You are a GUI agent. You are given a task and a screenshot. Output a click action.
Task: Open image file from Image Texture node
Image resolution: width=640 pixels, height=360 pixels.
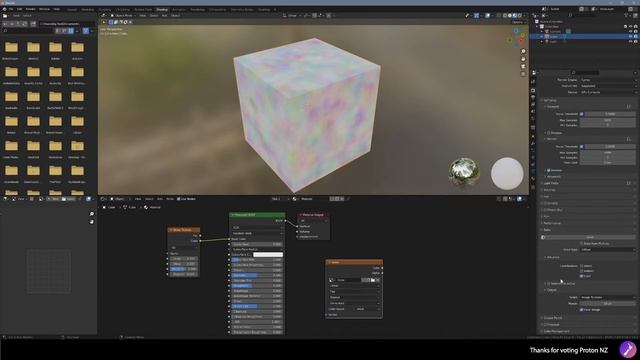(373, 280)
